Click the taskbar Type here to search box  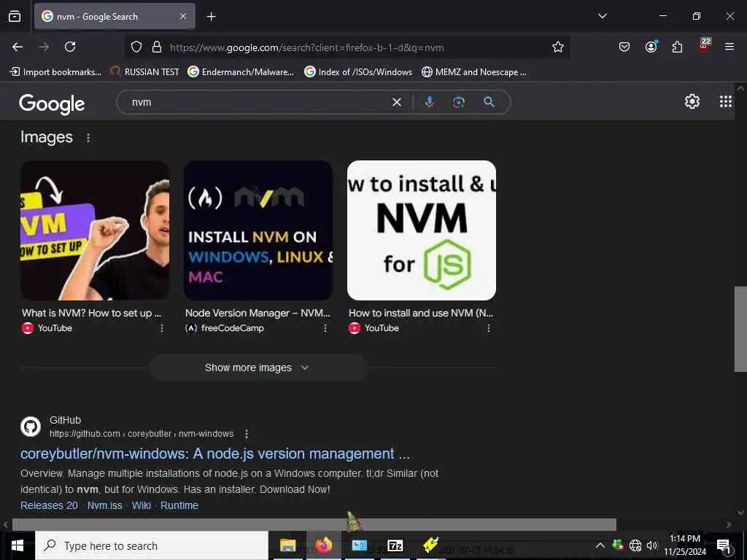click(152, 545)
